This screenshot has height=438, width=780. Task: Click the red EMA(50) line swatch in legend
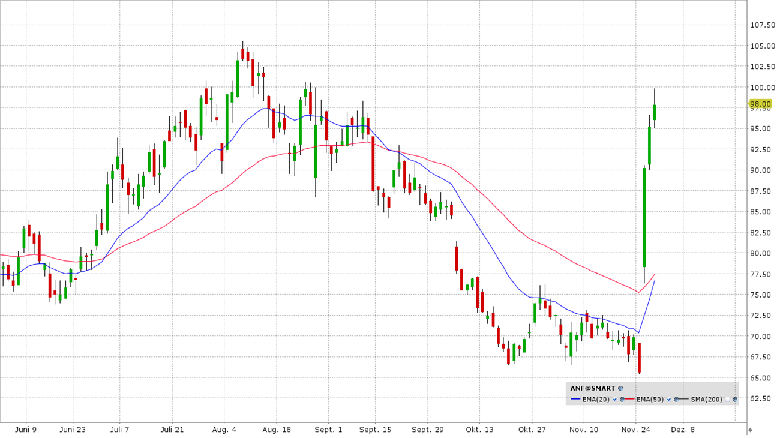point(630,399)
